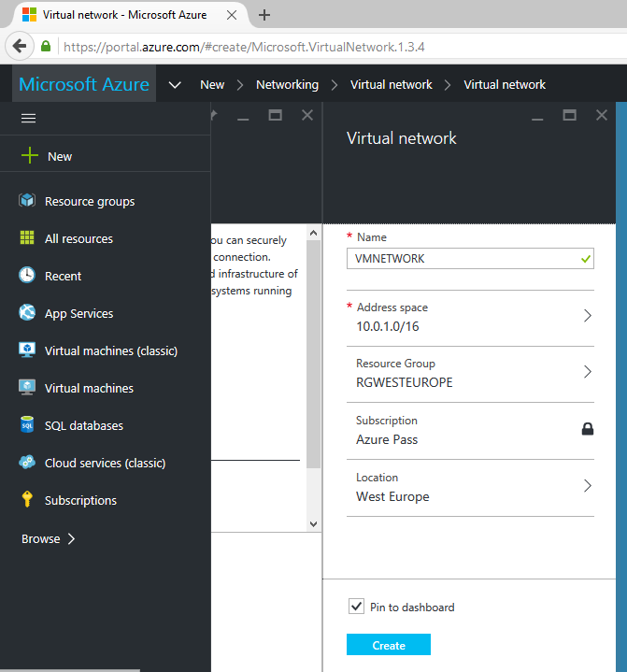Click the green checkmark in Name field
Viewport: 627px width, 672px height.
586,259
